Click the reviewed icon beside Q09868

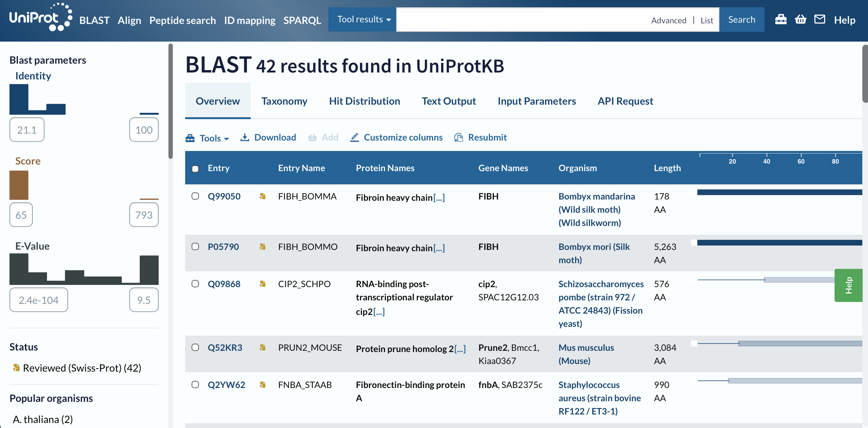[262, 284]
